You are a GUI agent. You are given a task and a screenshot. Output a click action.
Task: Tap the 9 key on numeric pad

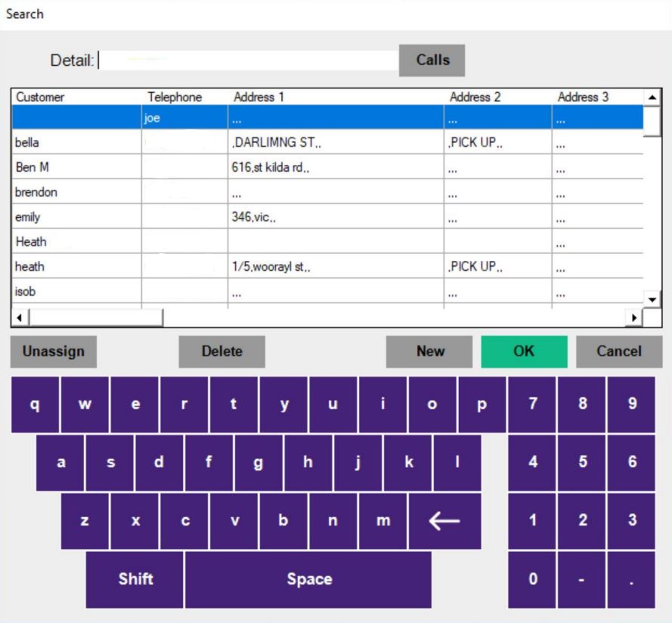632,404
